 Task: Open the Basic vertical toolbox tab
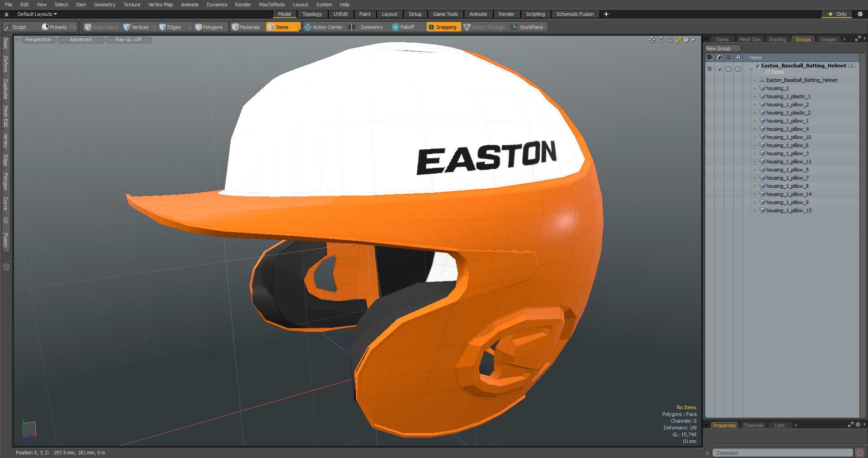(x=6, y=43)
